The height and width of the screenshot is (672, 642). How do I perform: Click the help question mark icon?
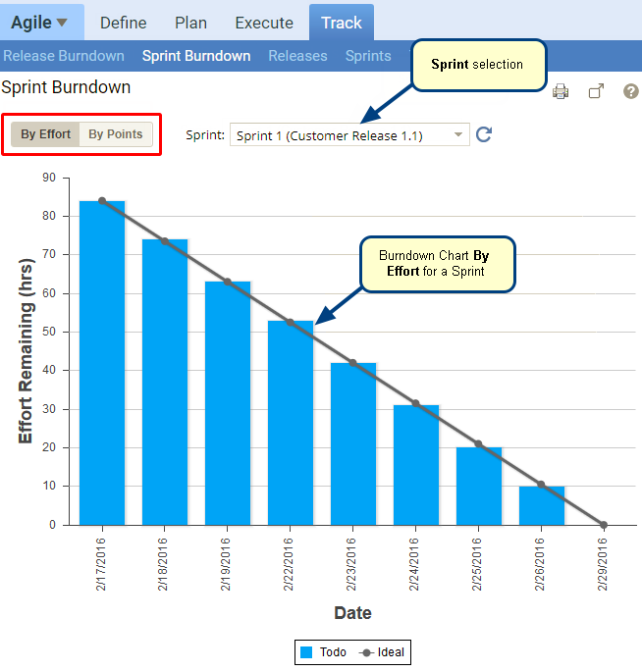click(631, 91)
